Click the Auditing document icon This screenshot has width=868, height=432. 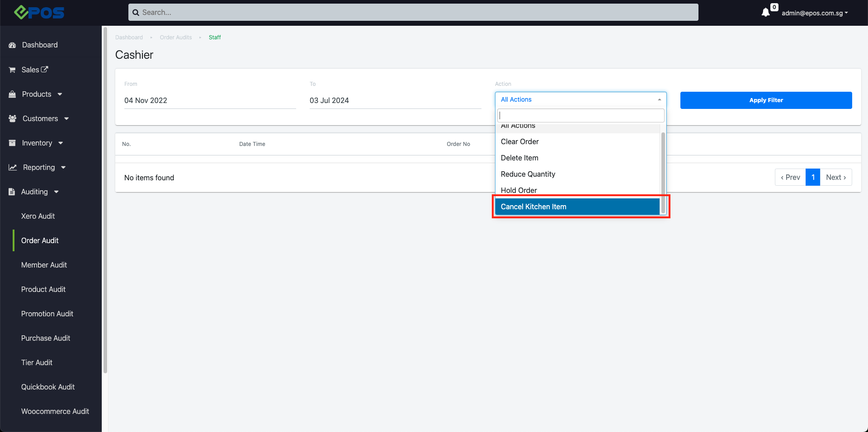coord(12,192)
